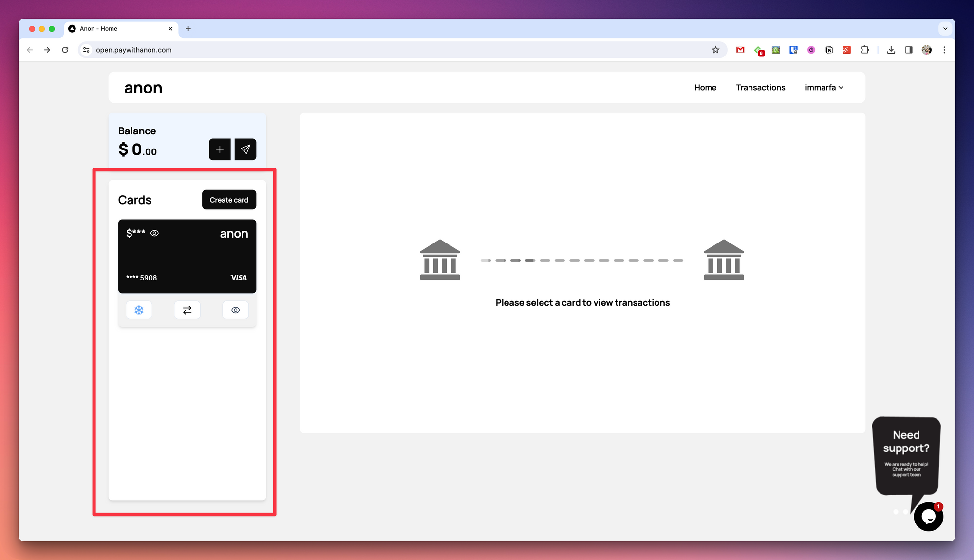Open the Extensions puzzle icon
974x560 pixels.
click(864, 50)
